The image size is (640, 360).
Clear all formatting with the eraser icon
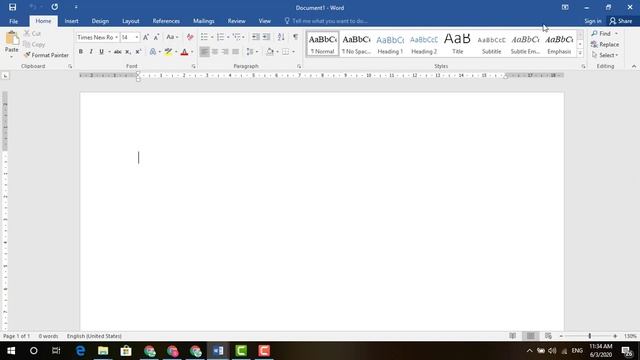(x=190, y=37)
